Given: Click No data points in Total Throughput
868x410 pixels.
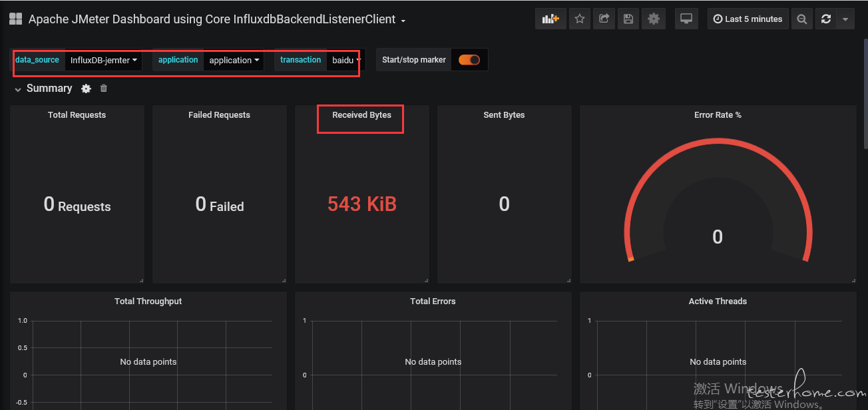Looking at the screenshot, I should [x=148, y=362].
